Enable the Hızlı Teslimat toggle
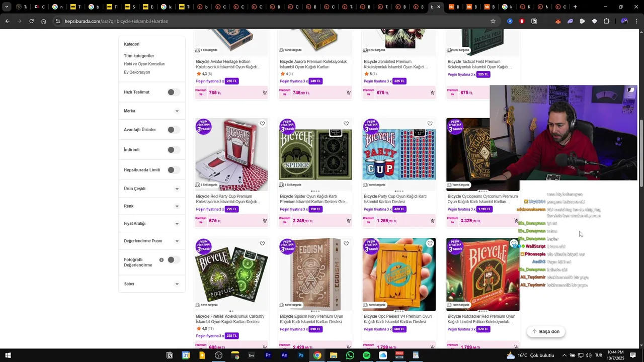This screenshot has width=644, height=362. [174, 92]
